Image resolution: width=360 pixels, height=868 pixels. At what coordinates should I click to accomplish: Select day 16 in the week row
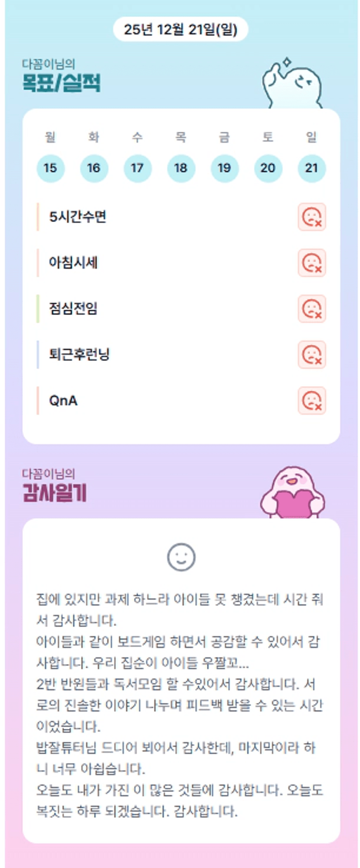pos(94,168)
